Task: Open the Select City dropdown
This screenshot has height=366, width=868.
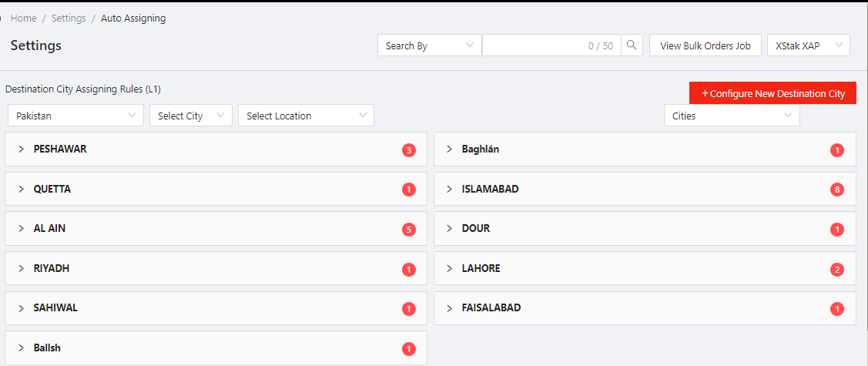Action: tap(190, 116)
